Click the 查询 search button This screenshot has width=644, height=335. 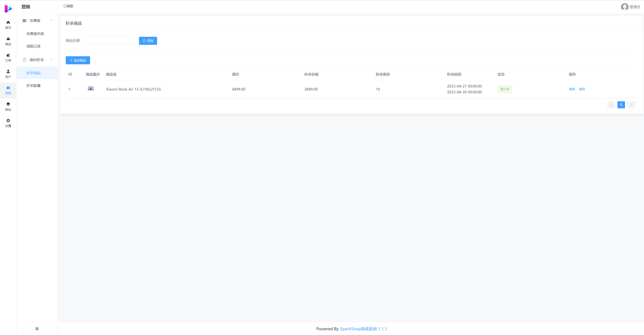coord(148,41)
